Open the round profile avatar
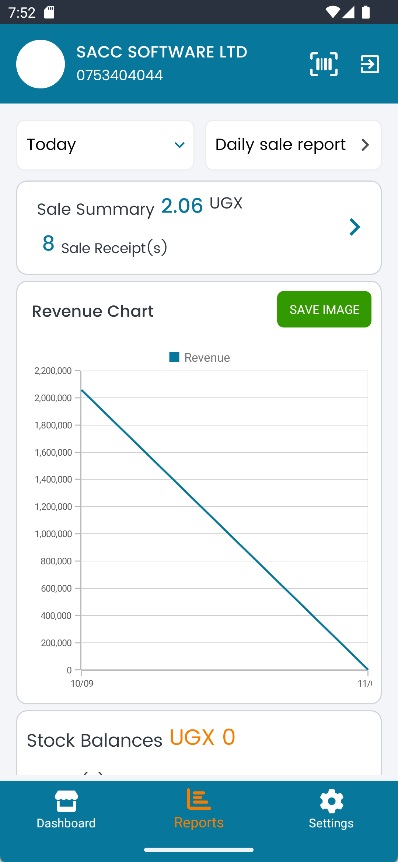This screenshot has width=398, height=862. [x=41, y=64]
